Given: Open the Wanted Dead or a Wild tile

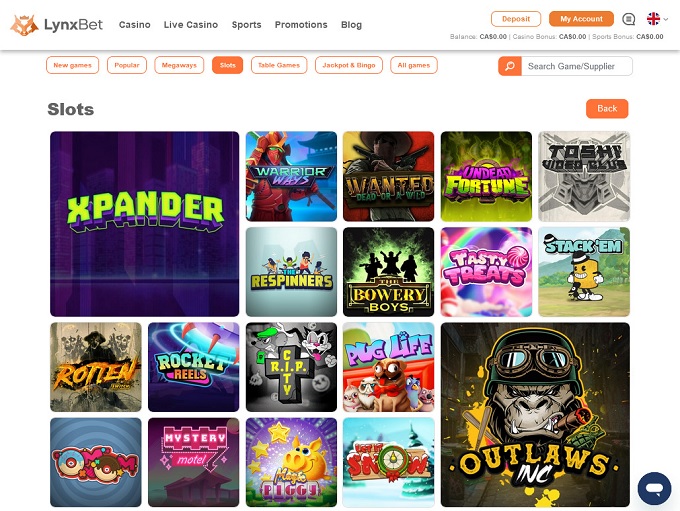Looking at the screenshot, I should (x=389, y=176).
